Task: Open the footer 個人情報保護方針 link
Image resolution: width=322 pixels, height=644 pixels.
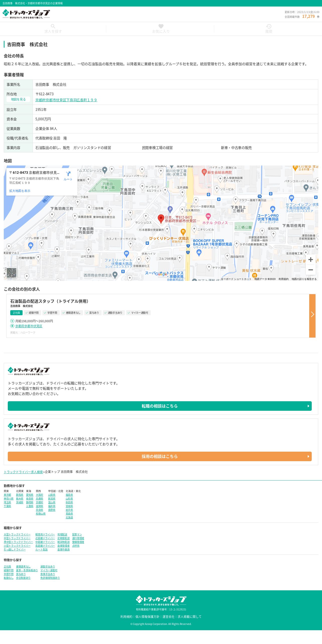Action: 147,617
